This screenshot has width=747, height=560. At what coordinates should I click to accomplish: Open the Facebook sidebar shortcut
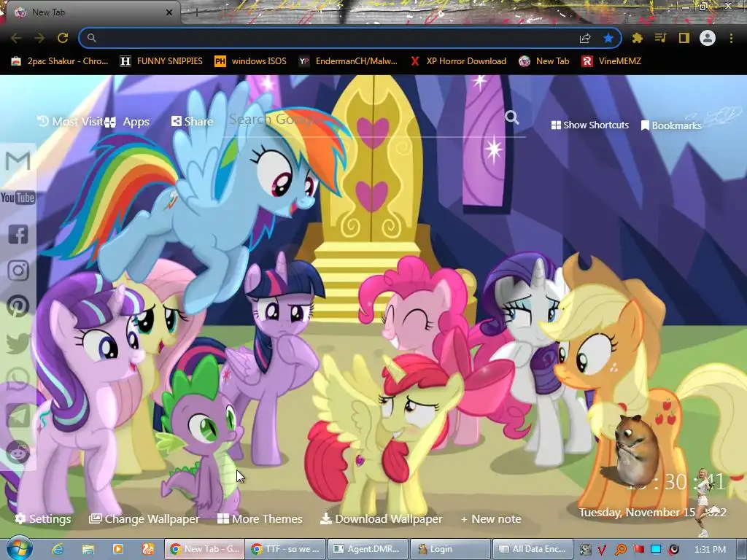(x=18, y=234)
